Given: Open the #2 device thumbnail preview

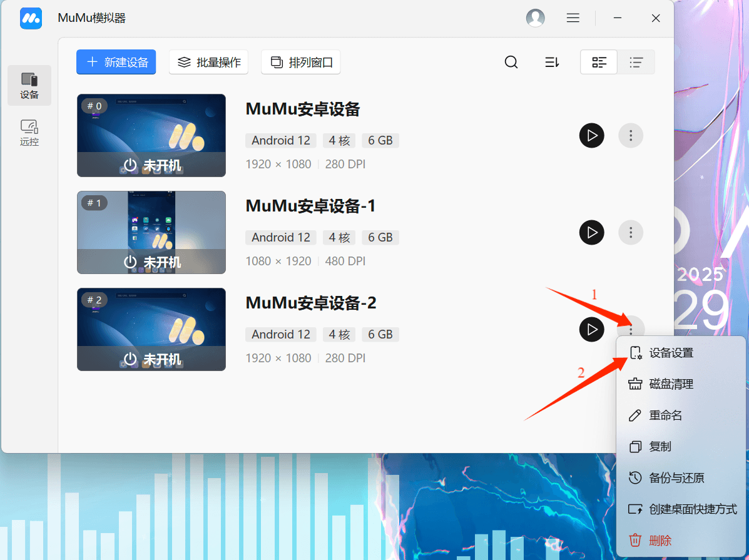Looking at the screenshot, I should [151, 329].
